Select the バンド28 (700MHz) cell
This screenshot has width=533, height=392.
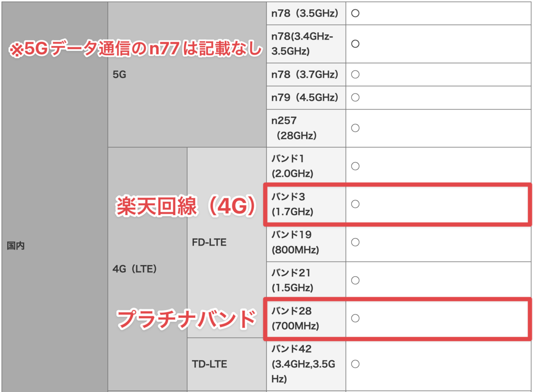coord(306,318)
